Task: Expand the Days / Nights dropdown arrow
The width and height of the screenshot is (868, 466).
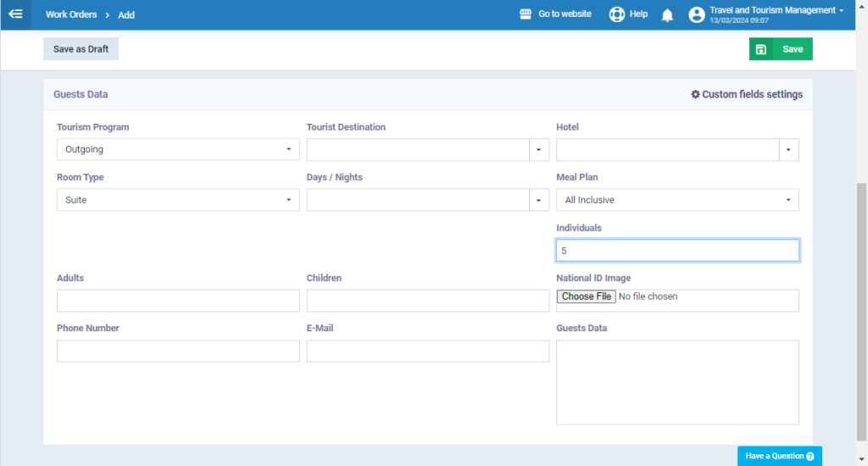Action: coord(539,200)
